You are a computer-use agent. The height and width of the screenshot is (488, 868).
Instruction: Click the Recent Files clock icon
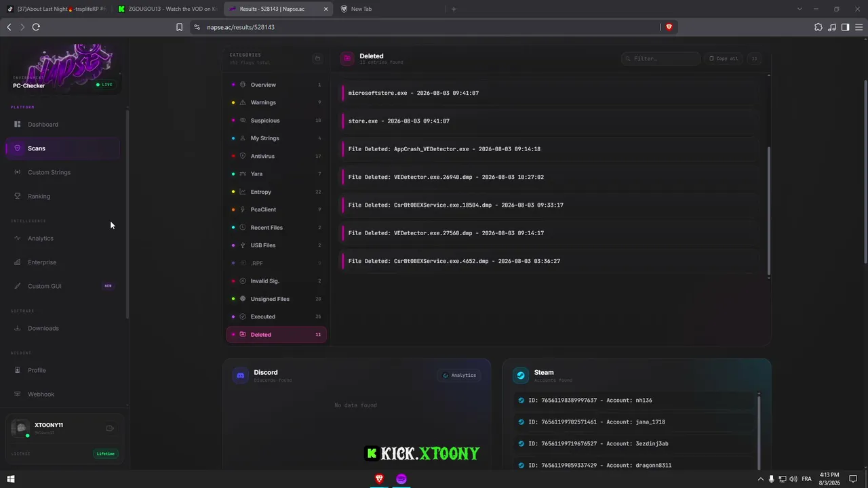[243, 228]
